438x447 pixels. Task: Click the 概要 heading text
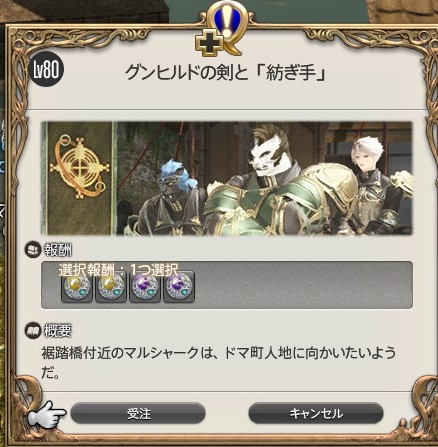tap(58, 331)
